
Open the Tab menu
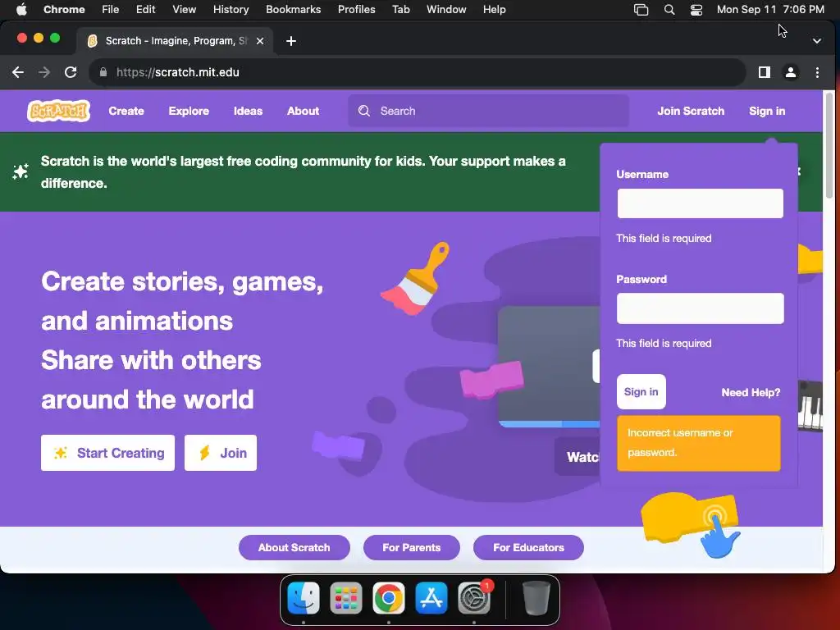pos(400,10)
